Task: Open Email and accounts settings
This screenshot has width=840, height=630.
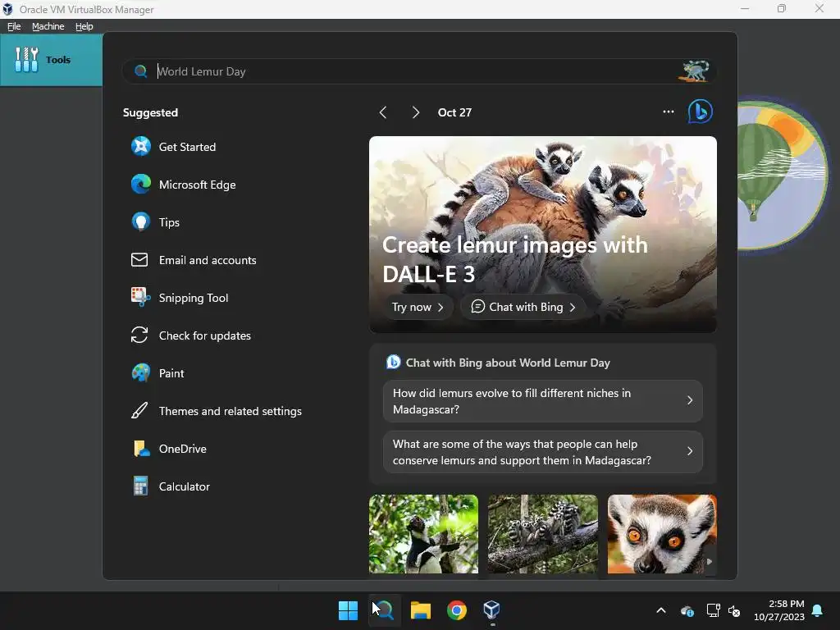Action: point(194,260)
